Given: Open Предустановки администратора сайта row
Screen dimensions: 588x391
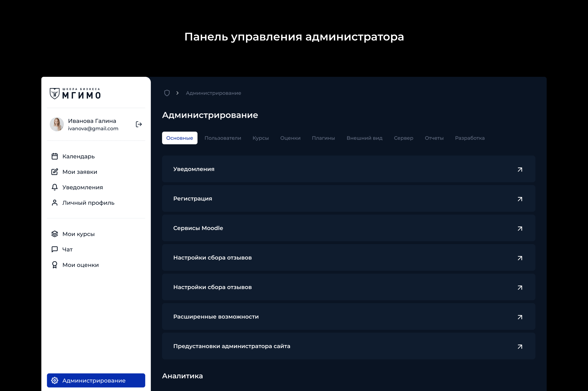Looking at the screenshot, I should click(520, 346).
